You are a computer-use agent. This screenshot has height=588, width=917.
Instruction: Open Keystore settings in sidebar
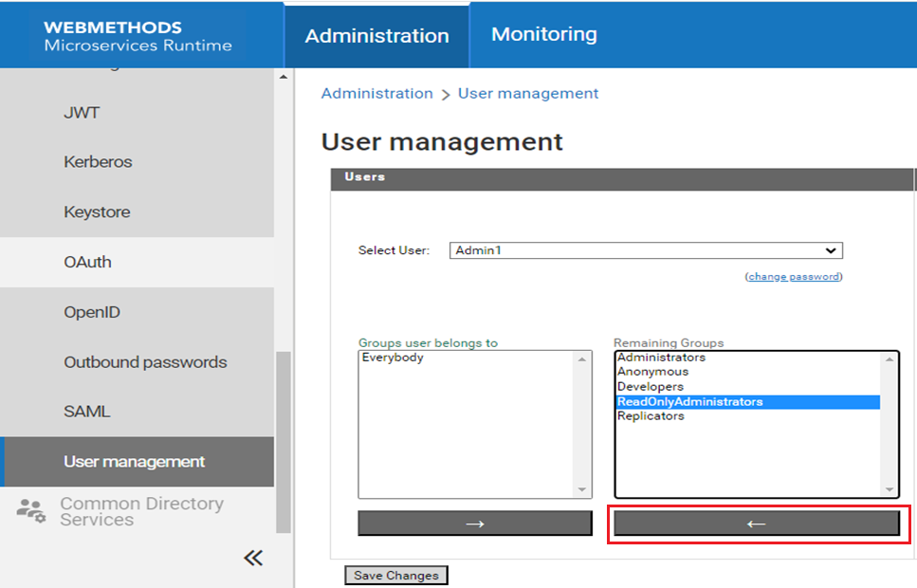(97, 211)
